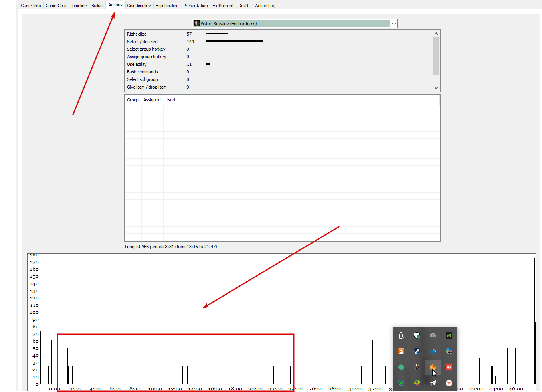Open the Yandex Browser tray icon
542x392 pixels.
[x=449, y=383]
